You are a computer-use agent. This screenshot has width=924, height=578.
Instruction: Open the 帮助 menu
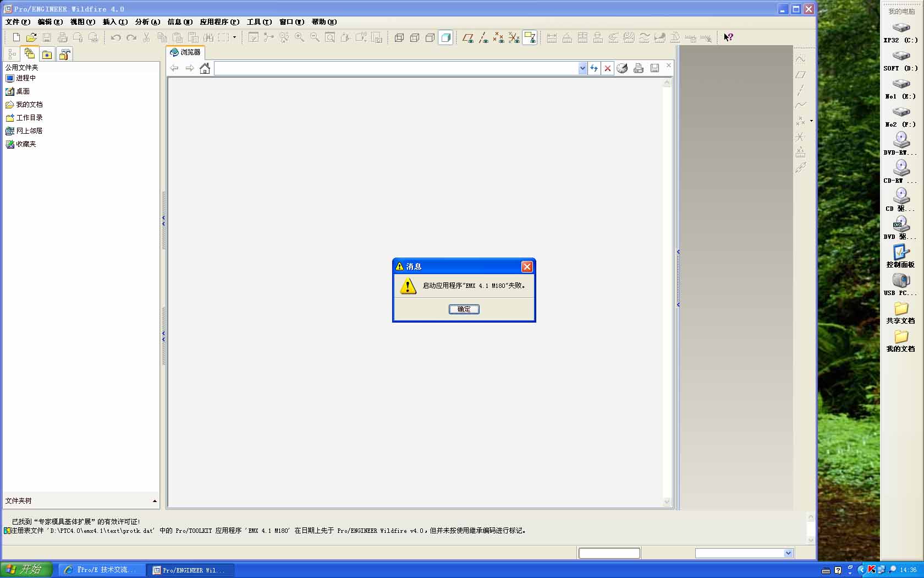click(x=324, y=22)
